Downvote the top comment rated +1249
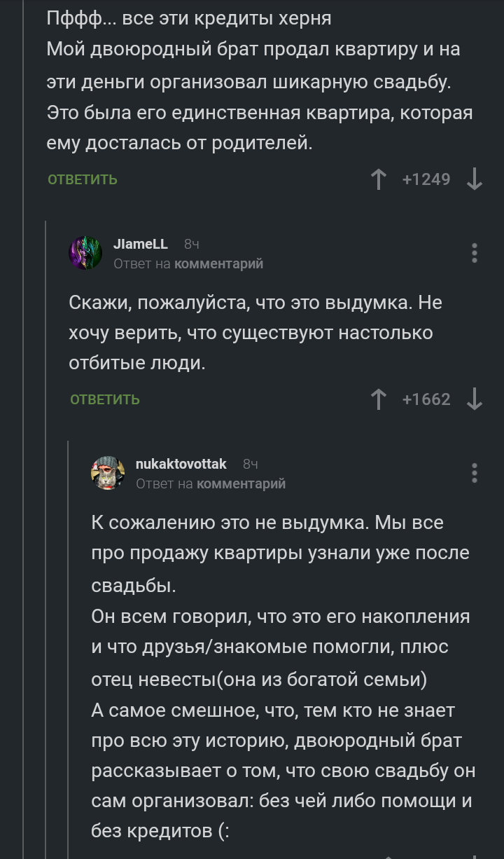The width and height of the screenshot is (504, 859). point(474,179)
